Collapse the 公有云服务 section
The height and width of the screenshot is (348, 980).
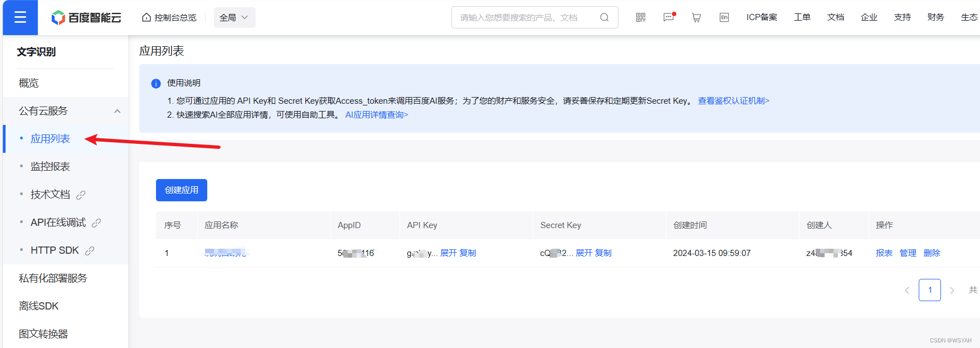coord(117,111)
